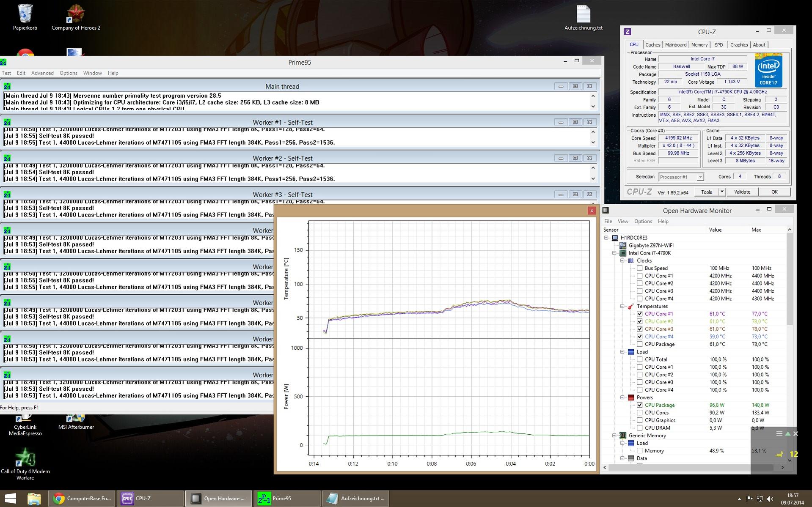Close the plot window with red X
812x507 pixels.
(592, 211)
